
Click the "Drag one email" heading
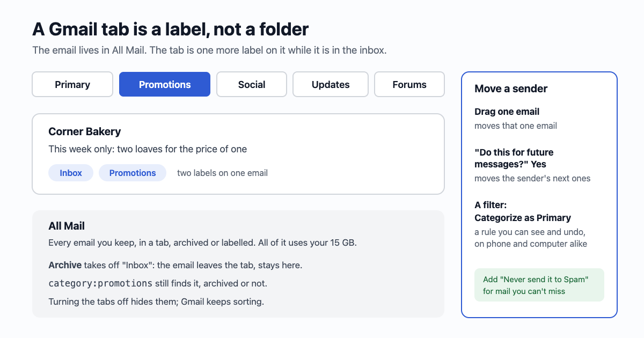click(507, 112)
